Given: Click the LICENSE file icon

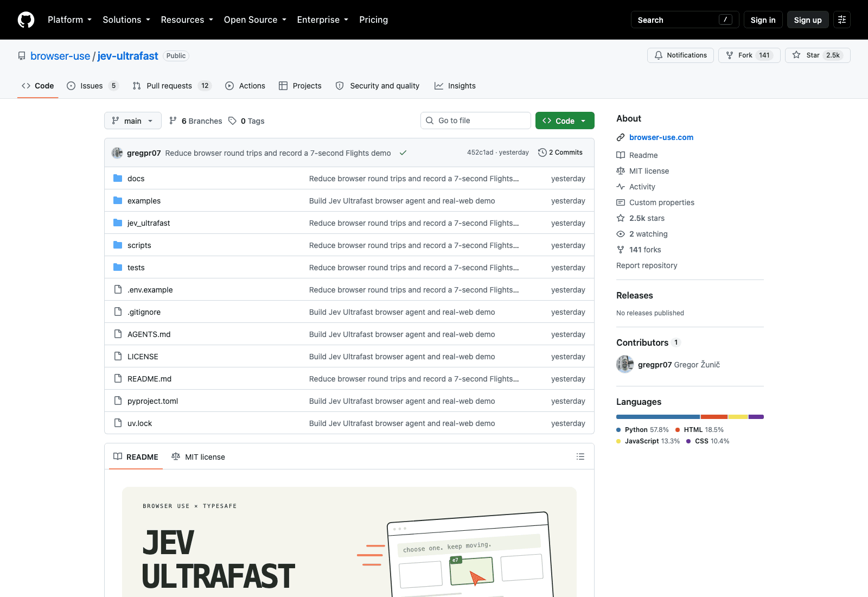Looking at the screenshot, I should tap(118, 357).
